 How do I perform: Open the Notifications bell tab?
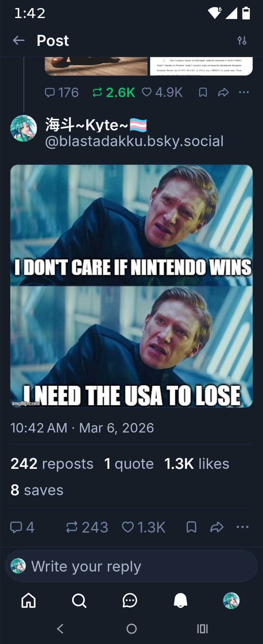tap(180, 601)
